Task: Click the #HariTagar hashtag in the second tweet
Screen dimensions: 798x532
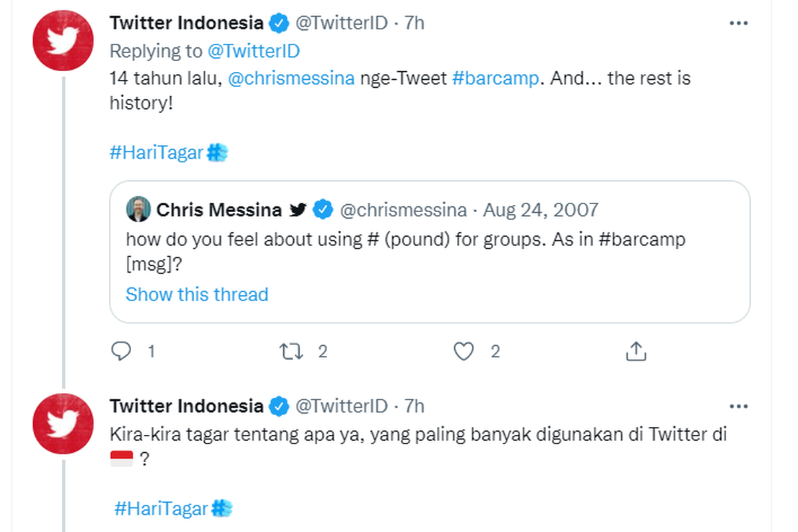Action: (162, 509)
